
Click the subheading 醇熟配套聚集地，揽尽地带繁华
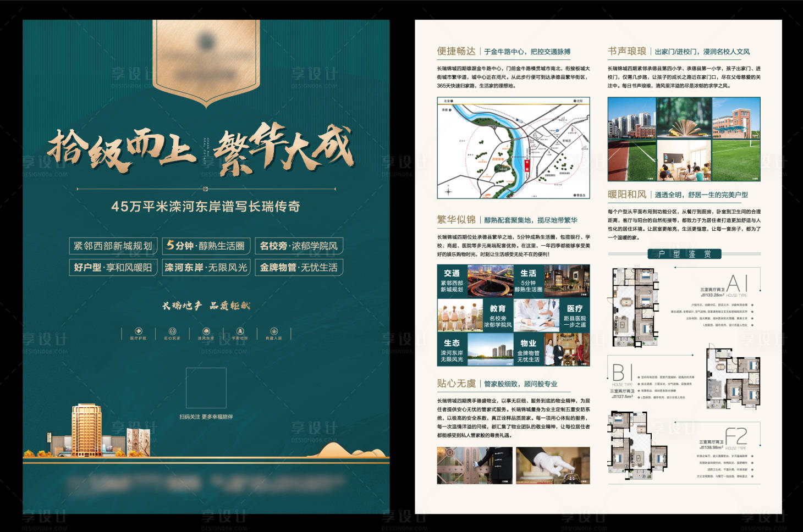[531, 220]
